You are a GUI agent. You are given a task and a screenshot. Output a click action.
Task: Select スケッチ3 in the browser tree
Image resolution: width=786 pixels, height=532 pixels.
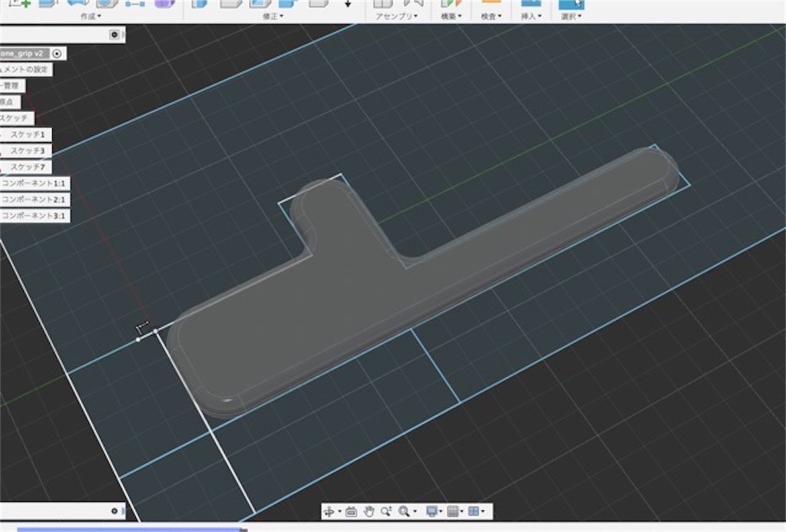pyautogui.click(x=27, y=150)
